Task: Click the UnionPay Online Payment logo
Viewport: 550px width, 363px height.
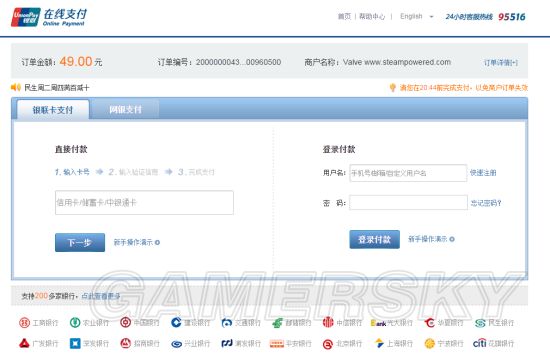Action: point(49,17)
